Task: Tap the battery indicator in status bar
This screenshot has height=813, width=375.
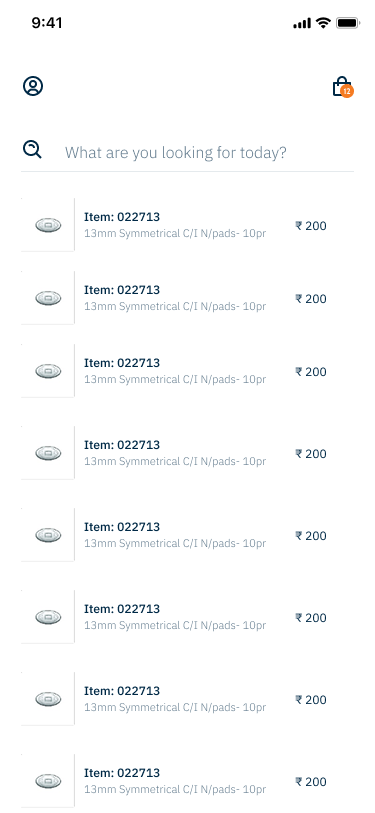Action: pyautogui.click(x=348, y=23)
